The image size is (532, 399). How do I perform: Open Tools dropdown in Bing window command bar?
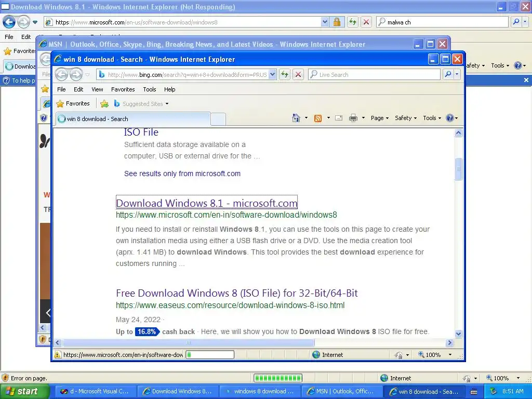point(432,118)
